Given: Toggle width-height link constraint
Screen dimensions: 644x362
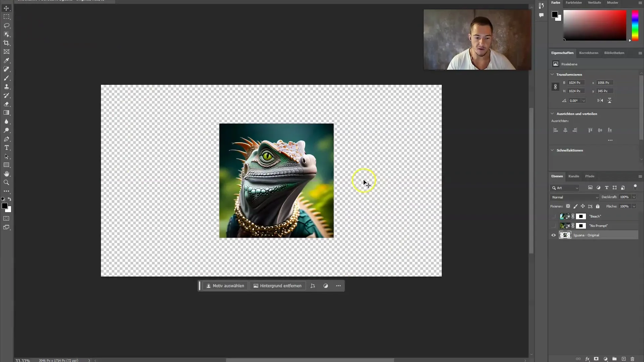Looking at the screenshot, I should pyautogui.click(x=555, y=87).
